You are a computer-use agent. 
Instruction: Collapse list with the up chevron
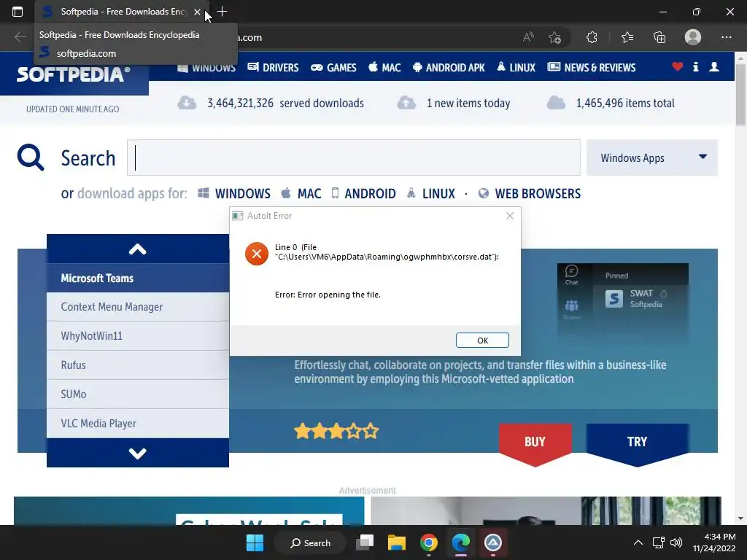click(x=138, y=249)
